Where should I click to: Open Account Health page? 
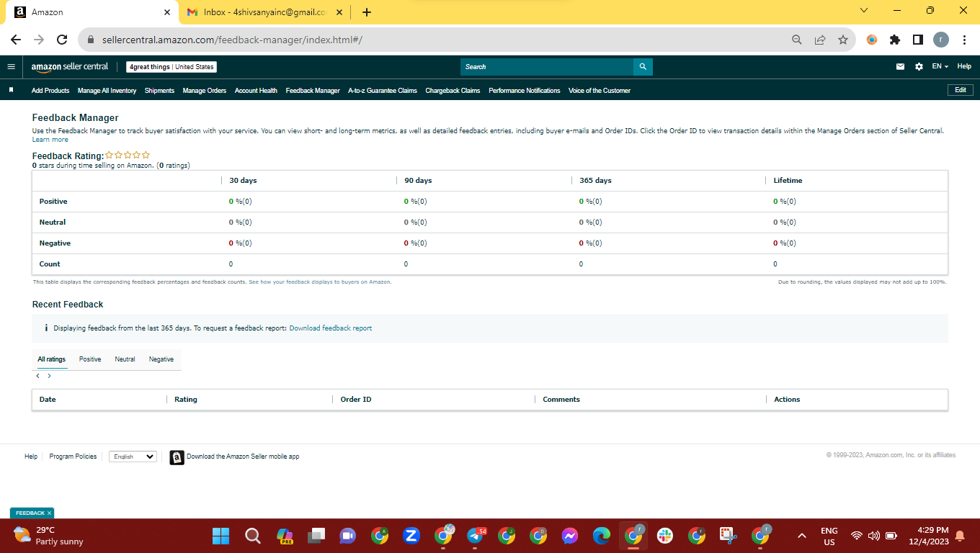(256, 91)
